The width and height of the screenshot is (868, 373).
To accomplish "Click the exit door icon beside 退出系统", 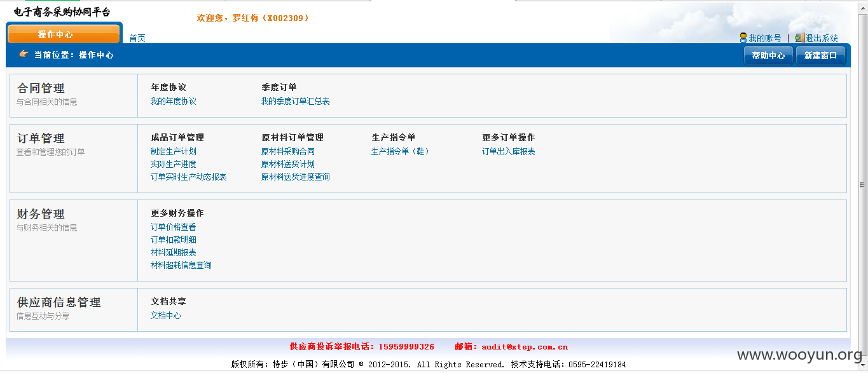I will (x=799, y=38).
